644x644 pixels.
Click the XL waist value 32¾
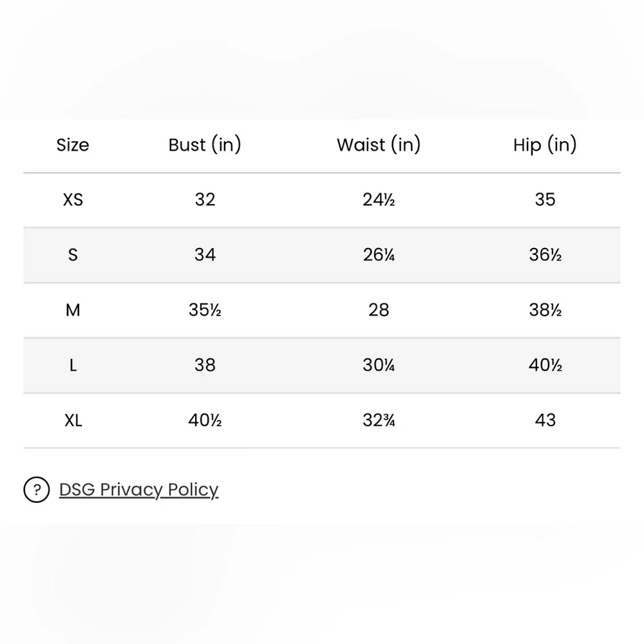point(379,421)
